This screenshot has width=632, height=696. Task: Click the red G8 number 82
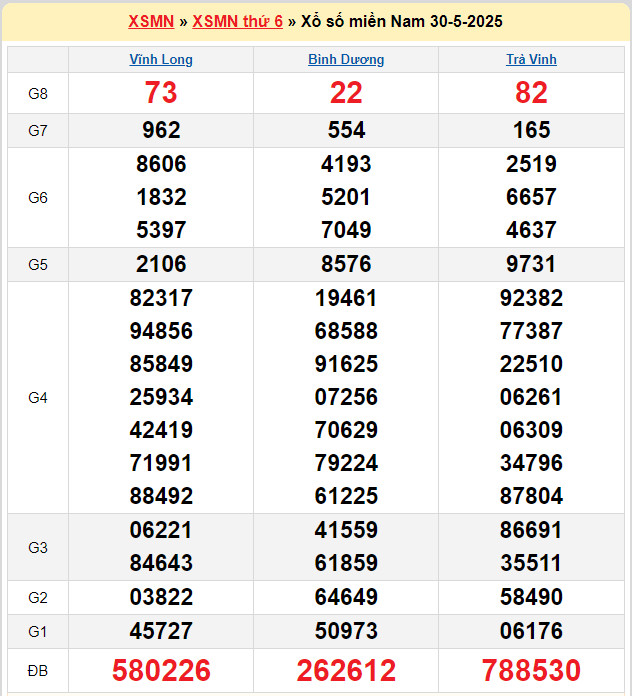click(x=531, y=93)
